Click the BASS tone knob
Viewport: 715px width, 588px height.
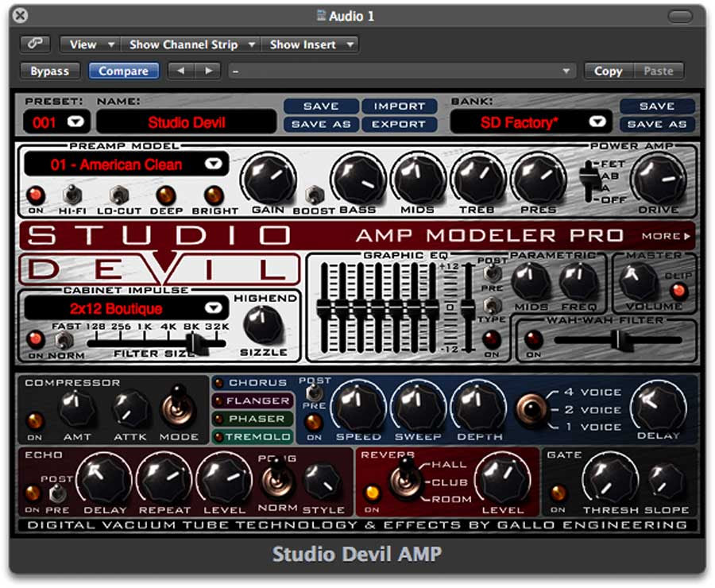(x=358, y=178)
